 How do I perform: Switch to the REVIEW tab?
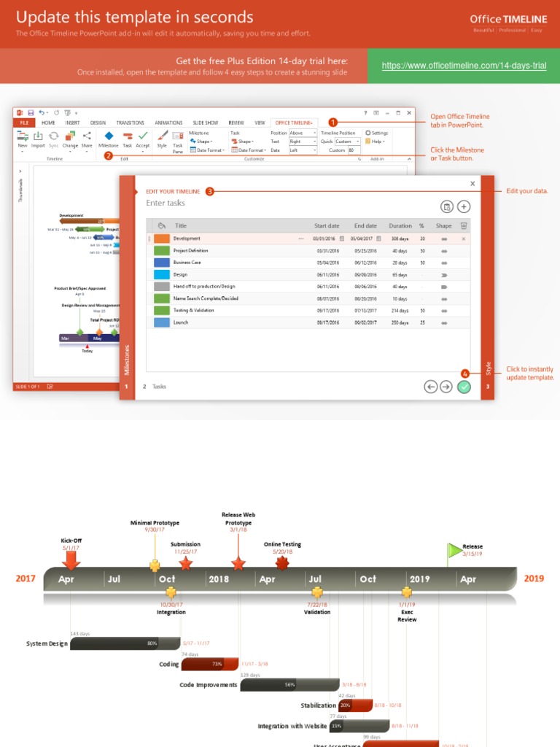(x=236, y=123)
